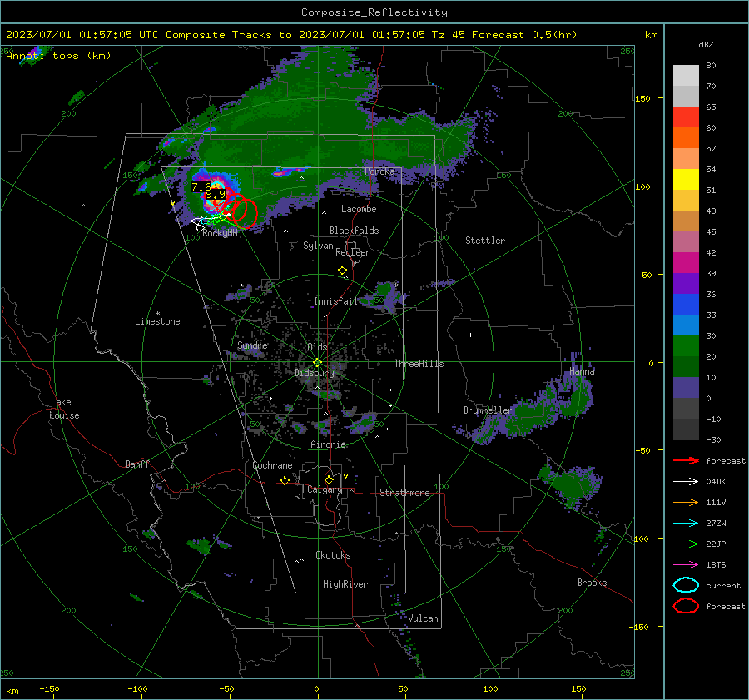This screenshot has width=749, height=700.
Task: Click the magenta 18TS arrow legend icon
Action: coord(686,565)
